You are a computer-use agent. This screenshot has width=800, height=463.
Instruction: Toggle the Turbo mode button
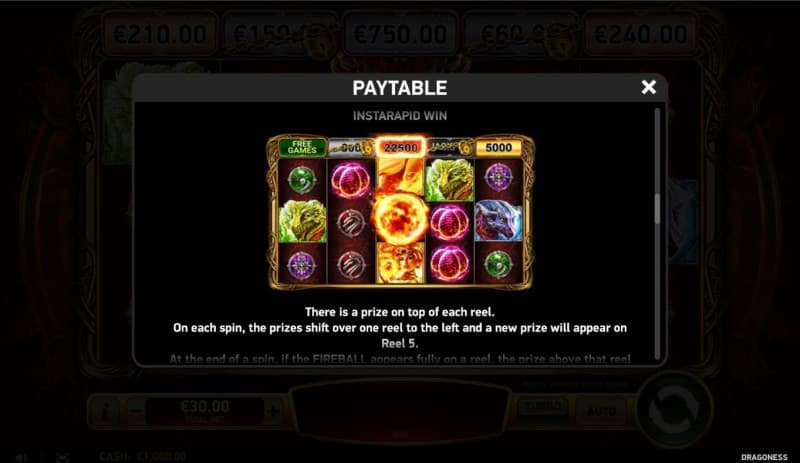pyautogui.click(x=543, y=409)
